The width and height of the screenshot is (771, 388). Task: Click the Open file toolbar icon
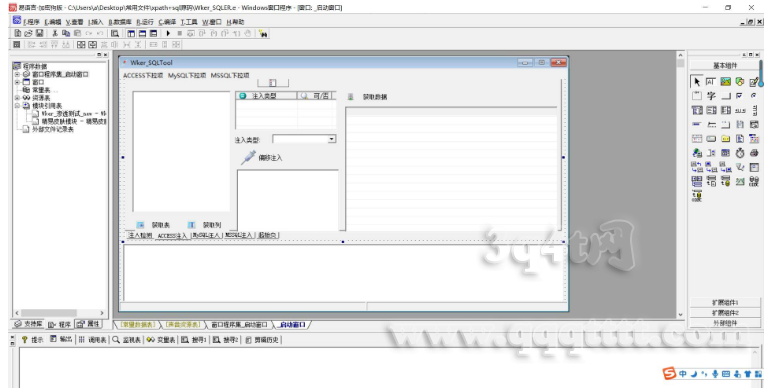point(29,33)
